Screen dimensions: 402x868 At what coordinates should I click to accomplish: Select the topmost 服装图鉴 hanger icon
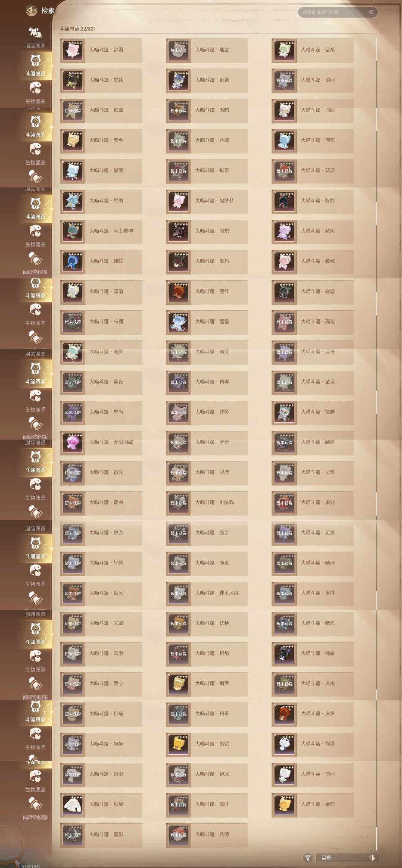35,33
